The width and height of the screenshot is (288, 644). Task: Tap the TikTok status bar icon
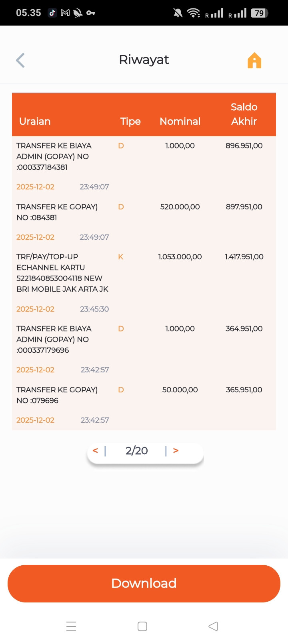(x=52, y=13)
